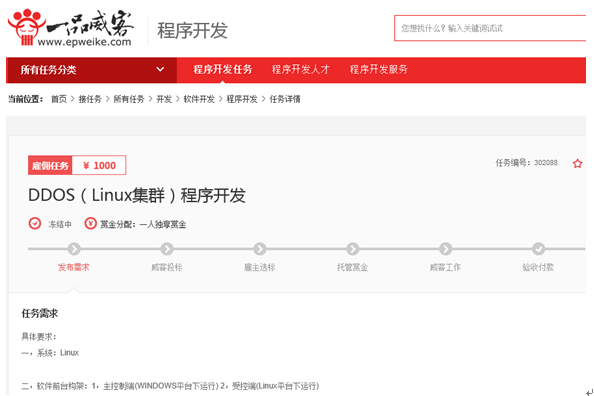Click the 冻结中 status text

[60, 224]
